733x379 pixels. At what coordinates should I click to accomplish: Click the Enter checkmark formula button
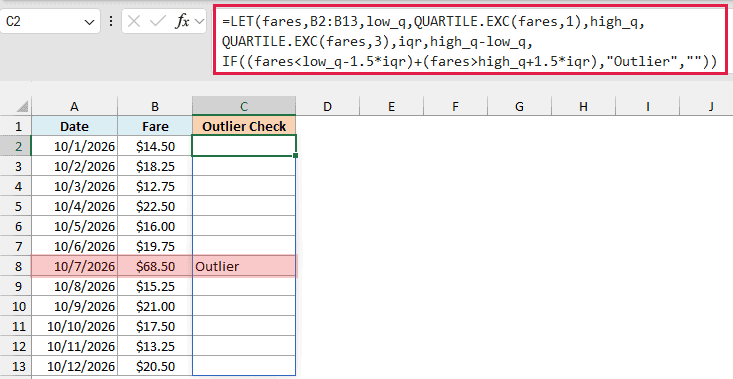point(158,21)
